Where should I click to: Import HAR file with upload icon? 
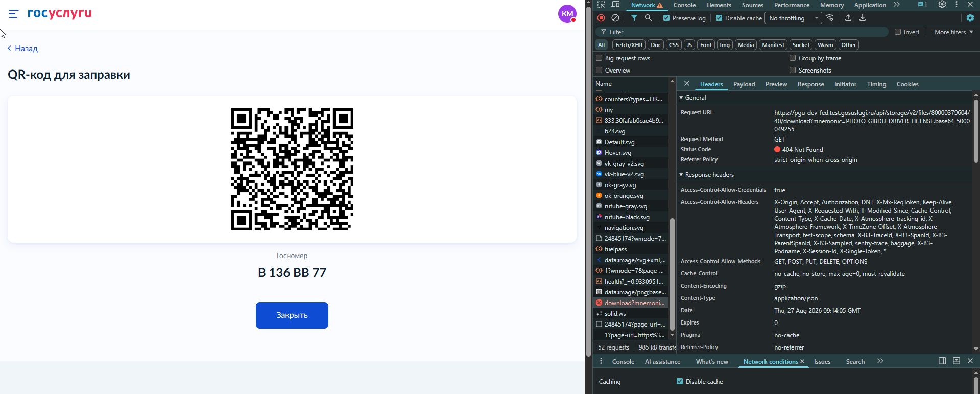point(848,18)
